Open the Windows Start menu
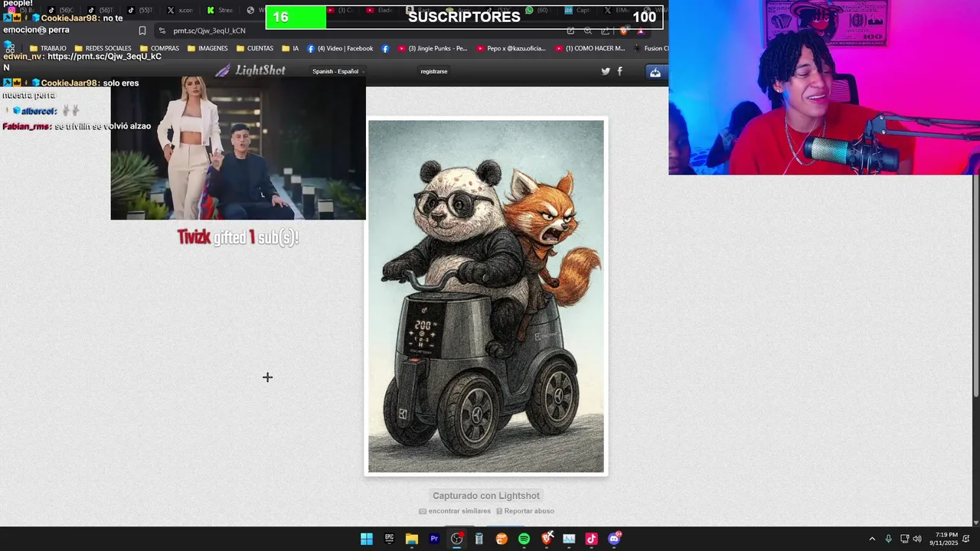 click(367, 539)
